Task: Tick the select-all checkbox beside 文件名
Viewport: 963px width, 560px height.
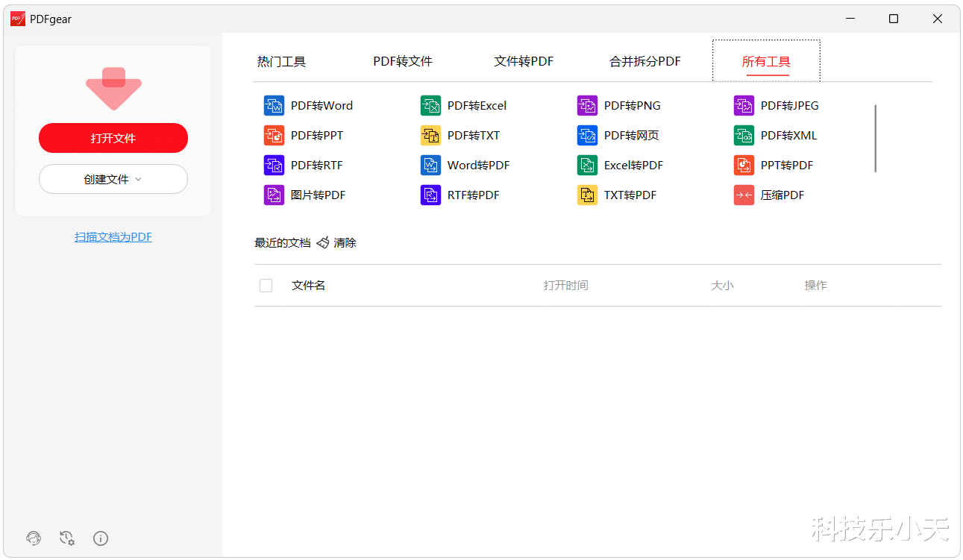Action: coord(266,285)
